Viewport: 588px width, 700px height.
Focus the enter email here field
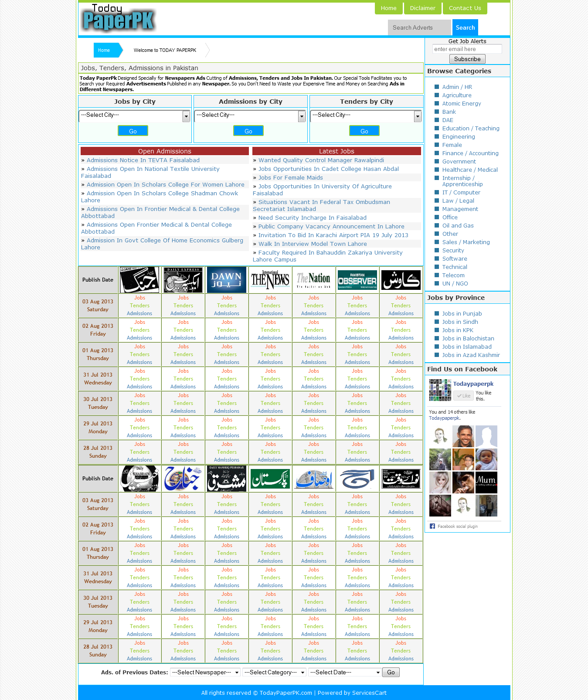(x=467, y=49)
